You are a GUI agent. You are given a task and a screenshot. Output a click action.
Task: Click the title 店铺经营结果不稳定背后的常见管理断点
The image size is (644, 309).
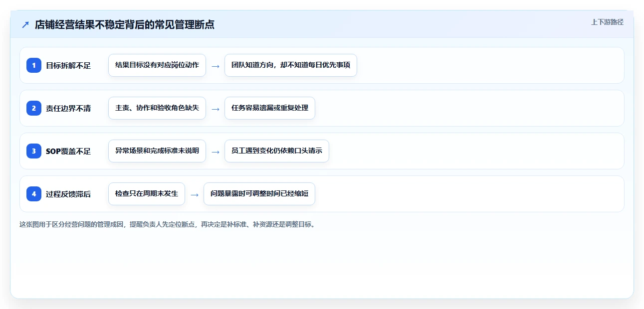(x=125, y=24)
